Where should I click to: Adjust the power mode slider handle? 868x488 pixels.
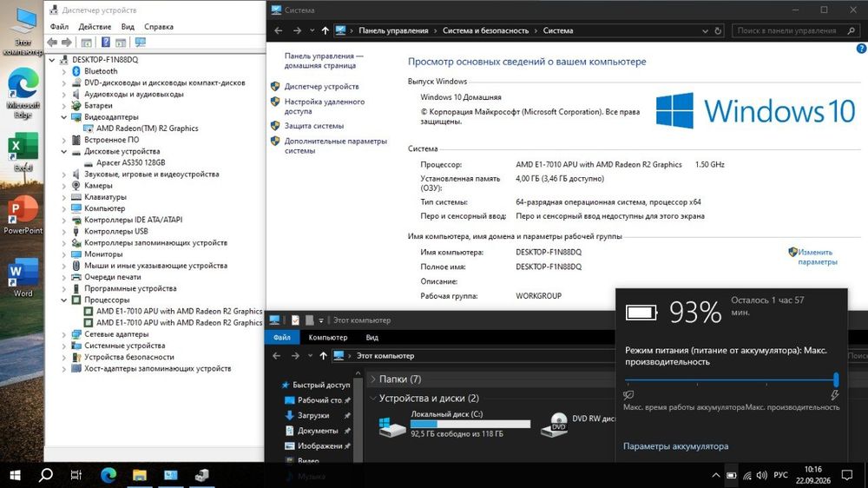(836, 380)
